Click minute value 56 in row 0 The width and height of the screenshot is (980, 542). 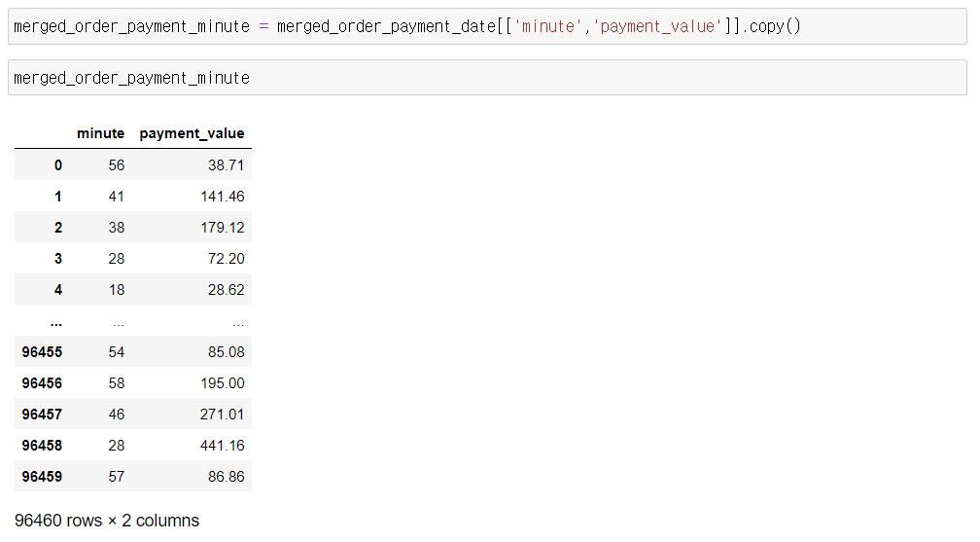(117, 165)
